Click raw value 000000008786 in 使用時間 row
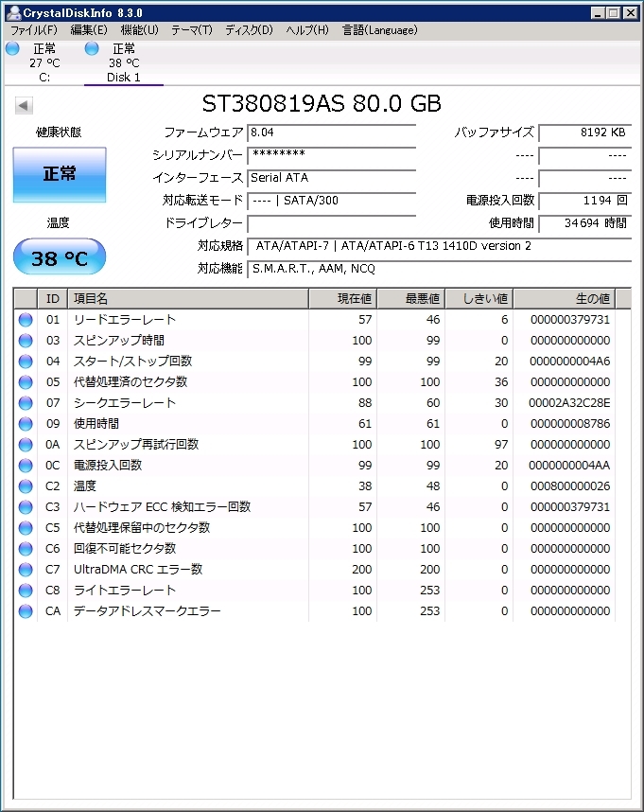The image size is (644, 812). (x=570, y=424)
